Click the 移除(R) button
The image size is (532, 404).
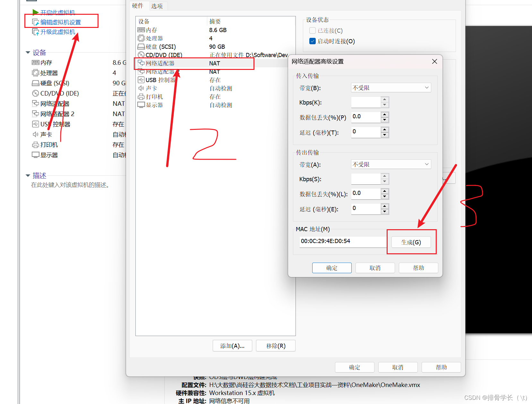click(276, 346)
